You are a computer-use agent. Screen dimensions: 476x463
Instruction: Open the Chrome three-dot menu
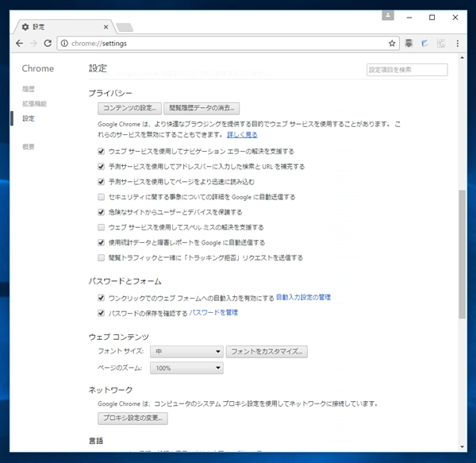458,44
